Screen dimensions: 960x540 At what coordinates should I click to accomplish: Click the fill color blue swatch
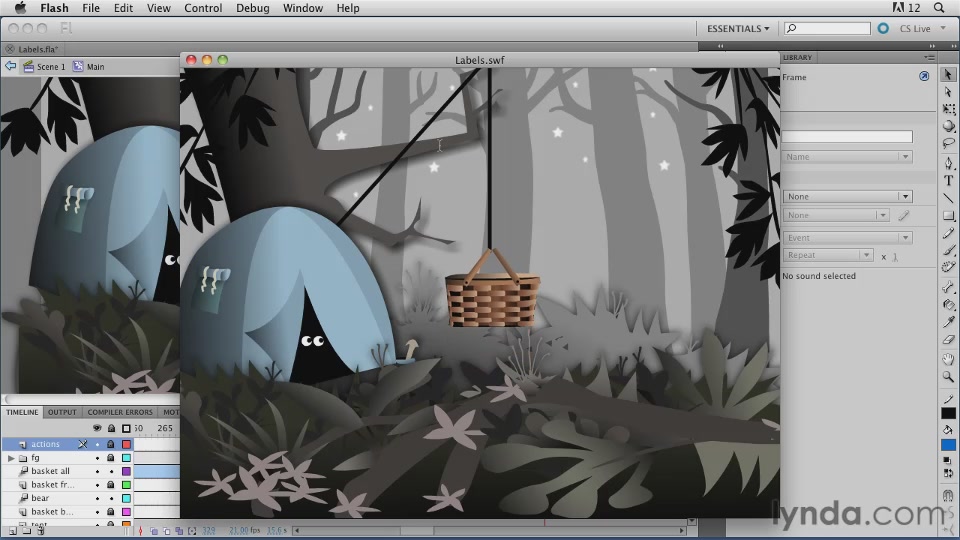[x=948, y=444]
